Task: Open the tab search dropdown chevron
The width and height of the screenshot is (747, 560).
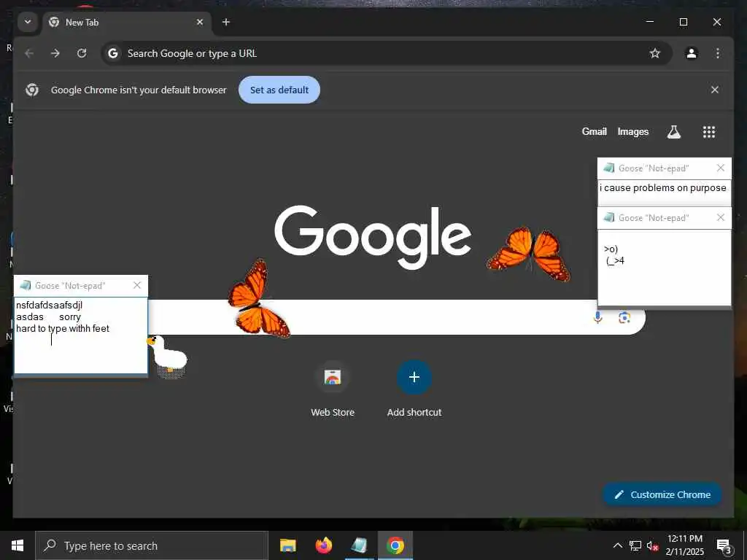Action: click(x=28, y=22)
